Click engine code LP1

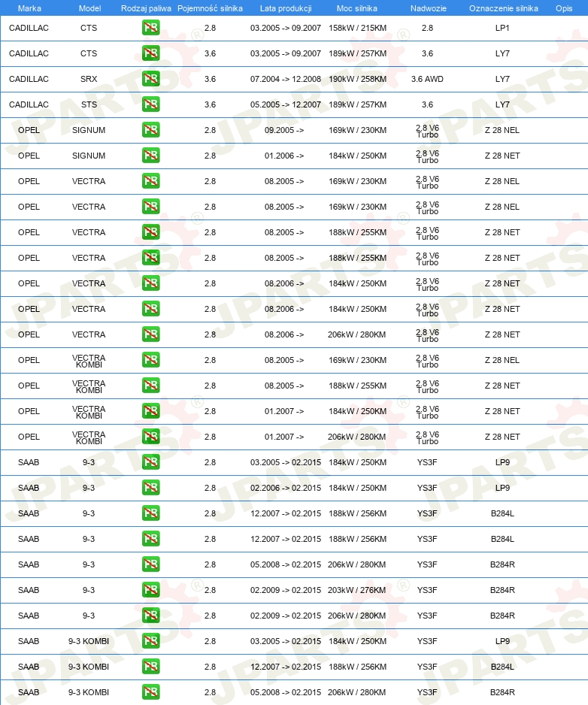(502, 28)
